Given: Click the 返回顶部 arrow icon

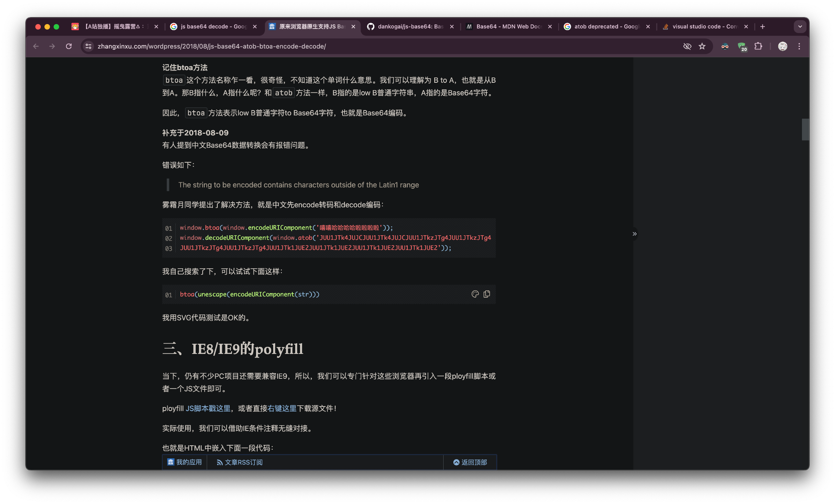Looking at the screenshot, I should (456, 462).
